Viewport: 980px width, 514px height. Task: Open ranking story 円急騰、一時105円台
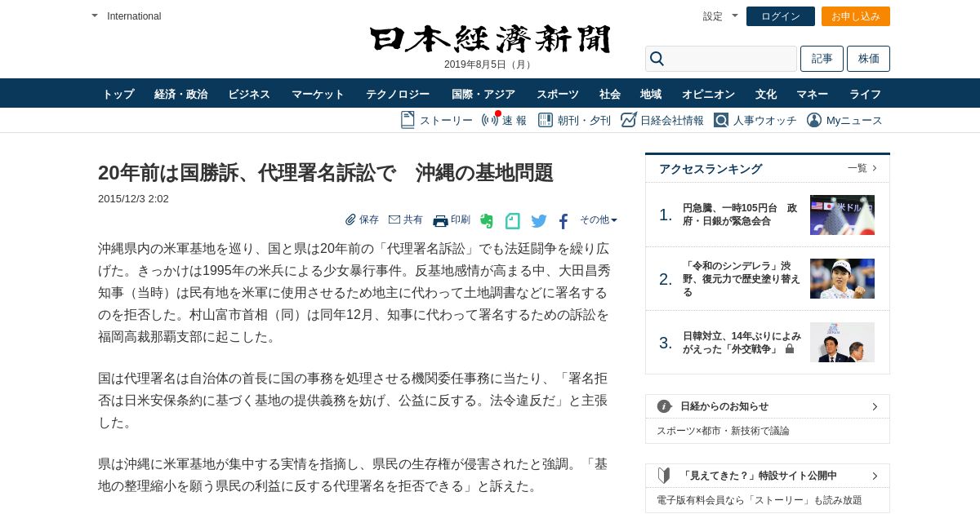[x=740, y=215]
